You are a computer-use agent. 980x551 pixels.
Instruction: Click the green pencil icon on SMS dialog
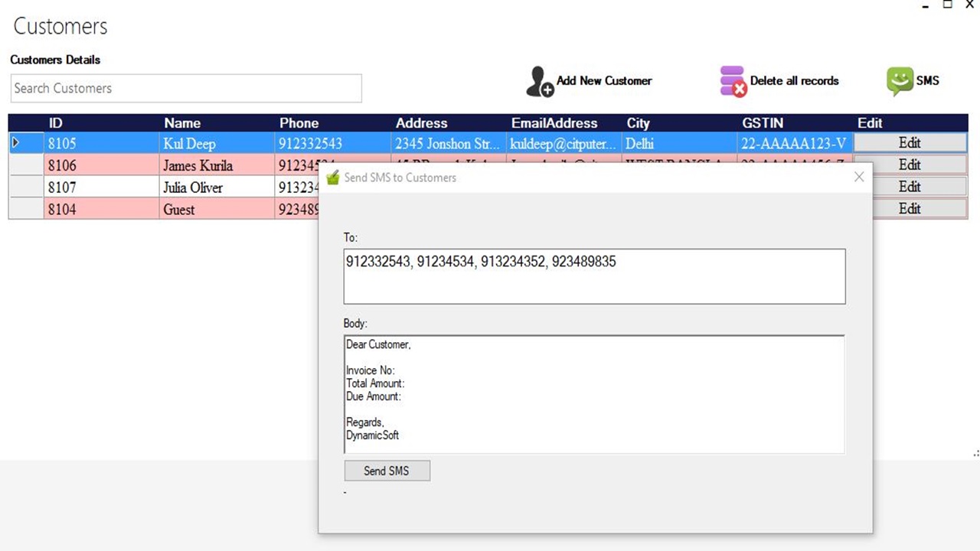pyautogui.click(x=332, y=176)
